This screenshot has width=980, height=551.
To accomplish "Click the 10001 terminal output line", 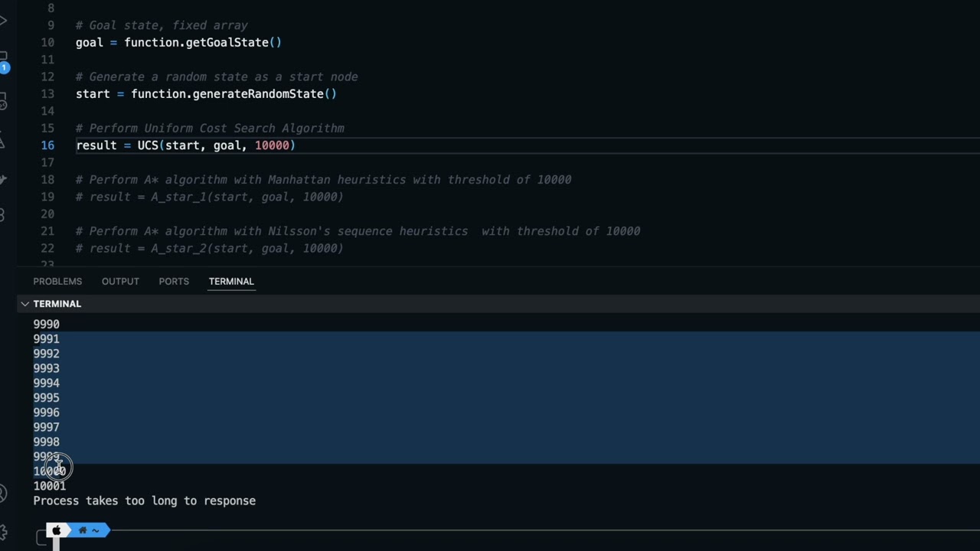I will coord(50,486).
